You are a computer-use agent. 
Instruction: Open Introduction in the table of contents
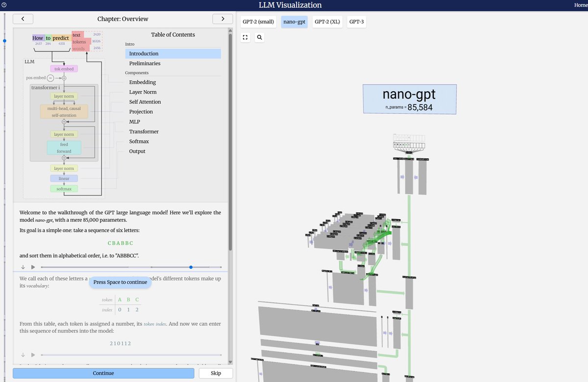tap(173, 53)
